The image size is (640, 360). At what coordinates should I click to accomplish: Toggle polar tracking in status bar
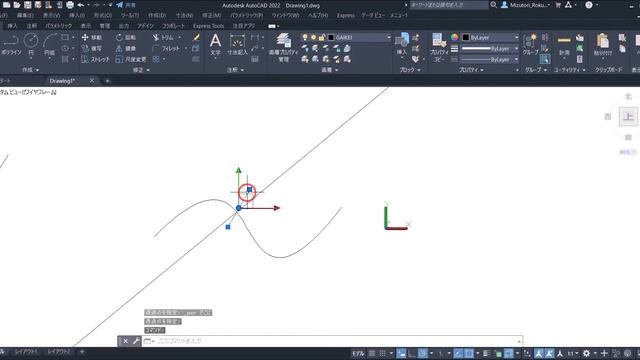coord(423,353)
